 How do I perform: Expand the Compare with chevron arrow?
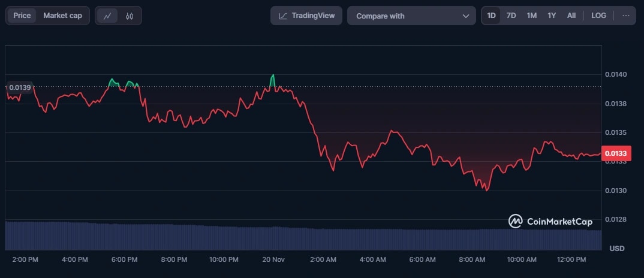click(x=465, y=16)
